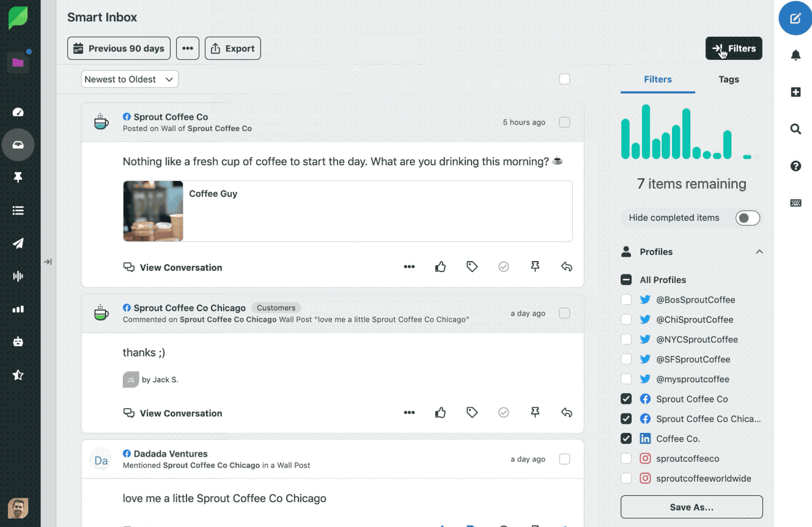The width and height of the screenshot is (812, 527).
Task: Open the list icon in left sidebar
Action: coord(18,210)
